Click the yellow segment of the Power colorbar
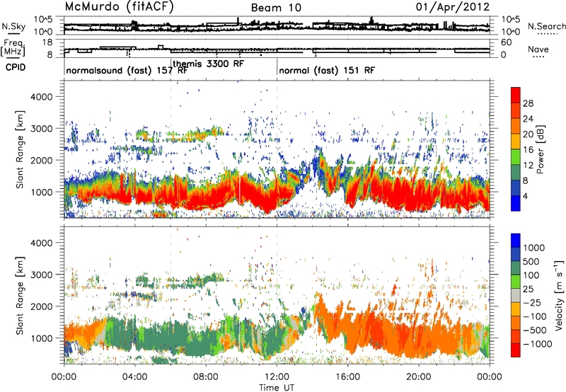 tap(516, 142)
